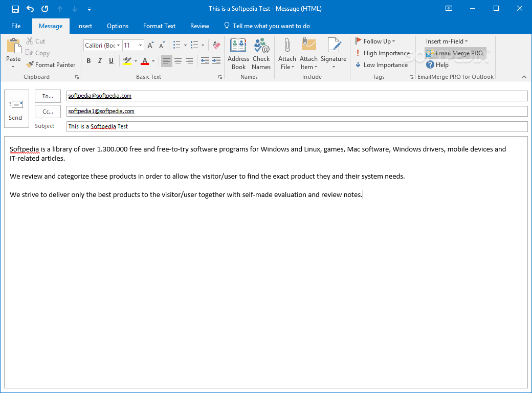Open the Clipboard dialog launcher

point(77,77)
